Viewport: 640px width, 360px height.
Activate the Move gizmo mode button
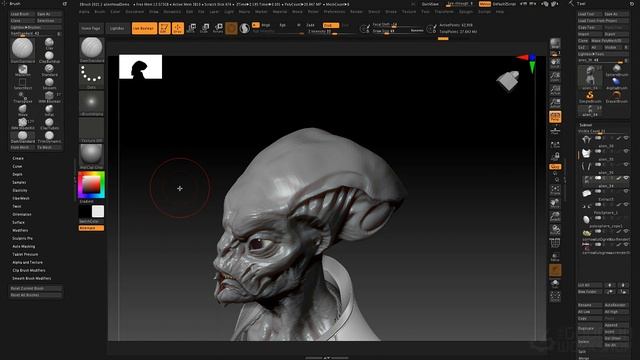[x=191, y=28]
